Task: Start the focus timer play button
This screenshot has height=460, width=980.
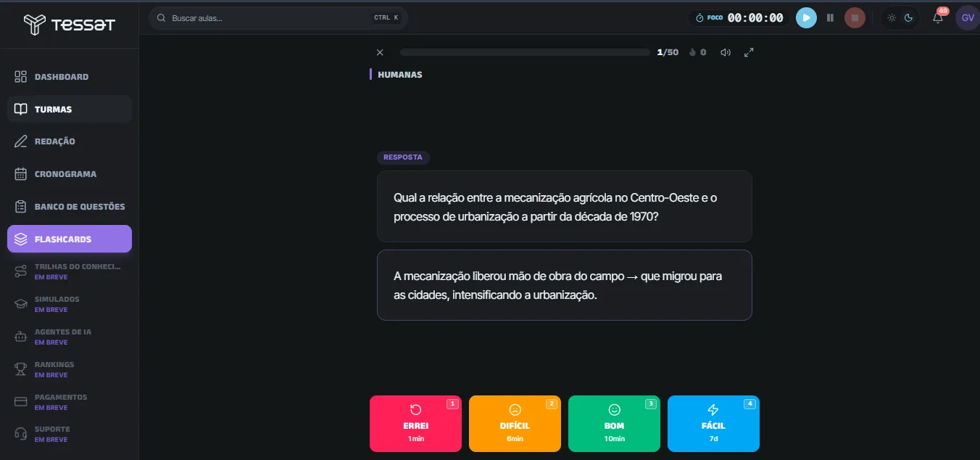Action: tap(806, 17)
